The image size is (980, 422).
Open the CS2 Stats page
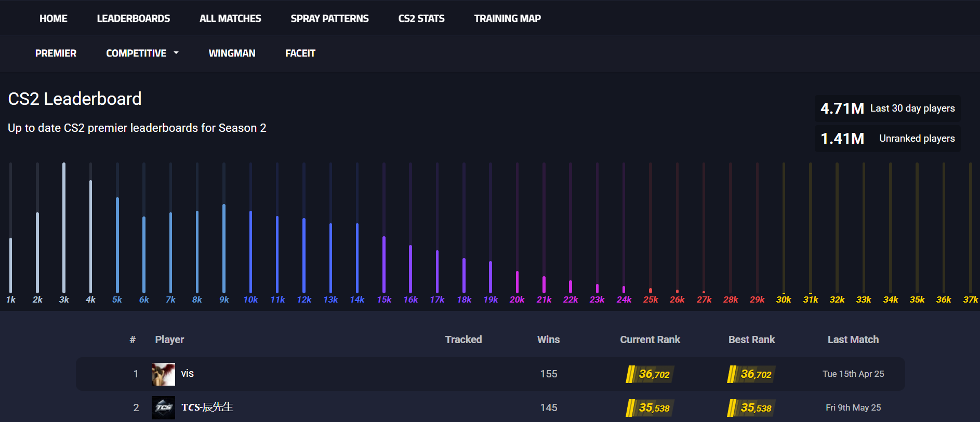[421, 18]
